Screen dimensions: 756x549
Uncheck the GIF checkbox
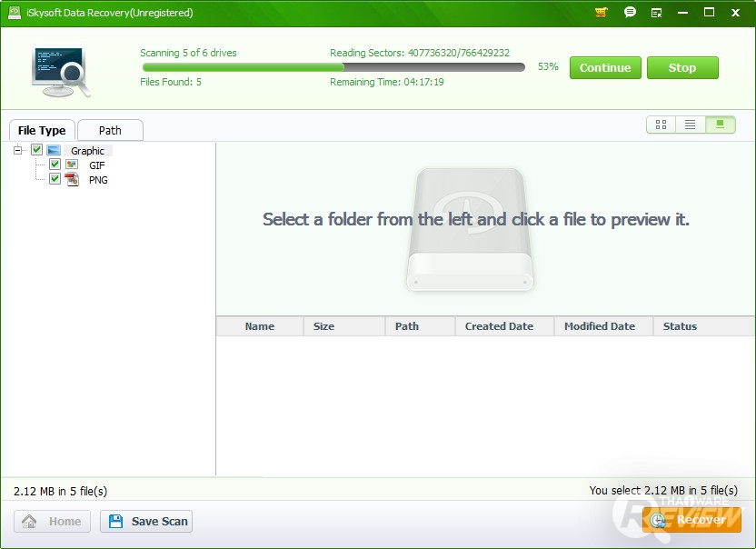click(x=55, y=164)
